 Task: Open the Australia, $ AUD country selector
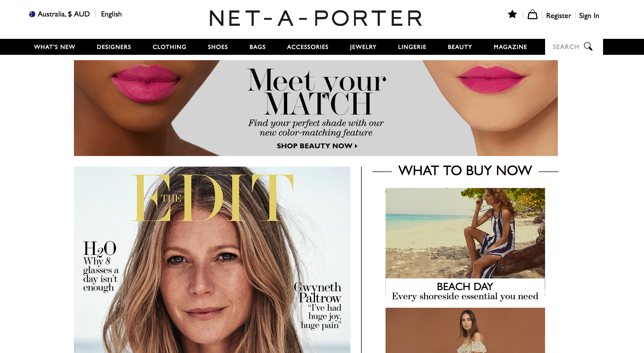(x=60, y=14)
